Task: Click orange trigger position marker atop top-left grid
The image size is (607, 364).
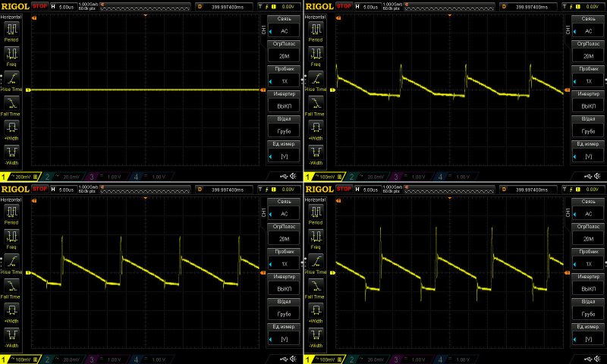Action: [146, 15]
